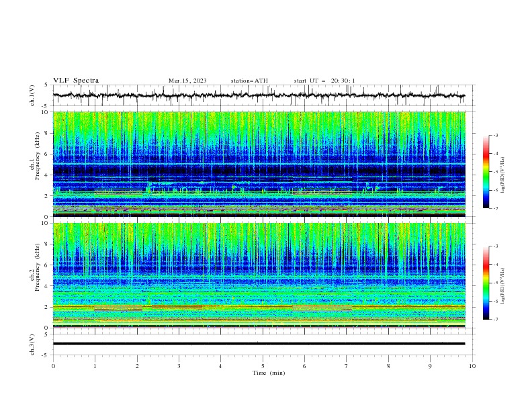Screen dimensions: 532x411
Task: Click the "2" kHz tick on ch.1 spectrogram
Action: point(48,196)
